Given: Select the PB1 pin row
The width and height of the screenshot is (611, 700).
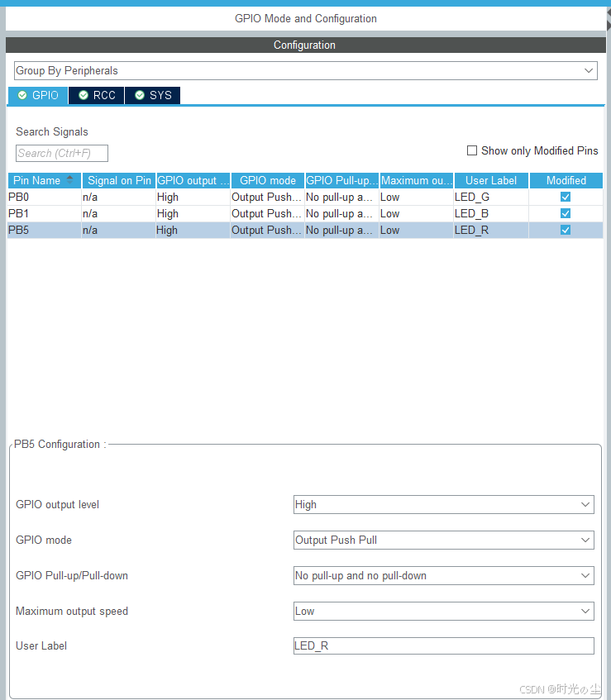Looking at the screenshot, I should point(306,213).
